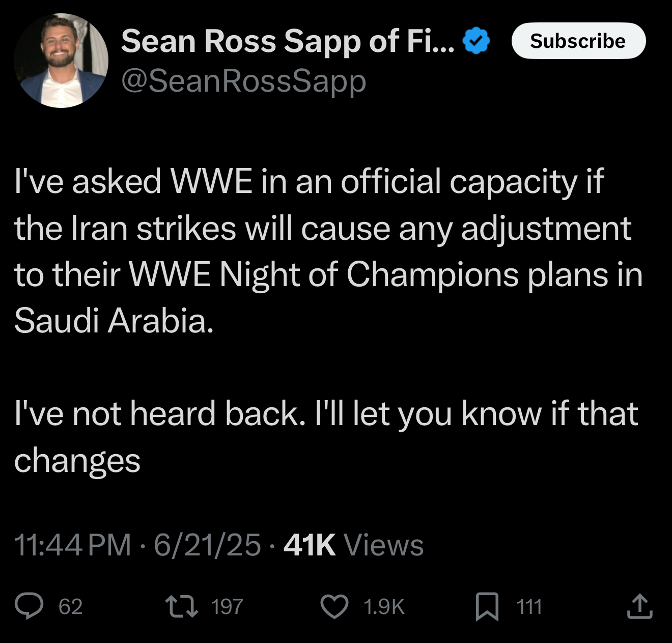672x643 pixels.
Task: Click the 1.9K likes count
Action: [384, 607]
